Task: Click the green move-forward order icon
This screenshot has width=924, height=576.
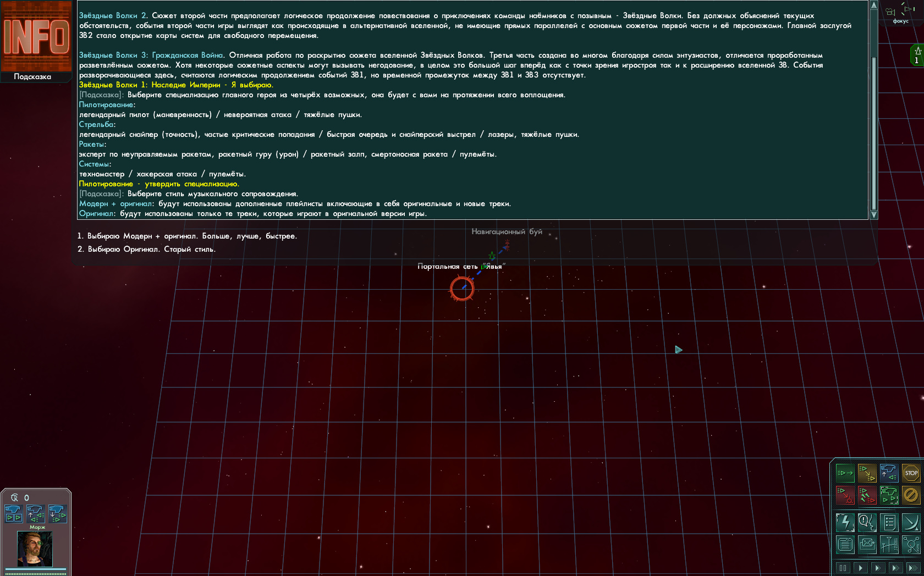Action: (845, 473)
